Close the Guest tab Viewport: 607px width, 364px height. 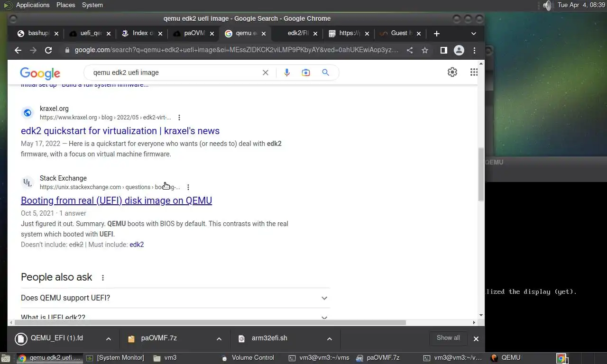click(419, 34)
